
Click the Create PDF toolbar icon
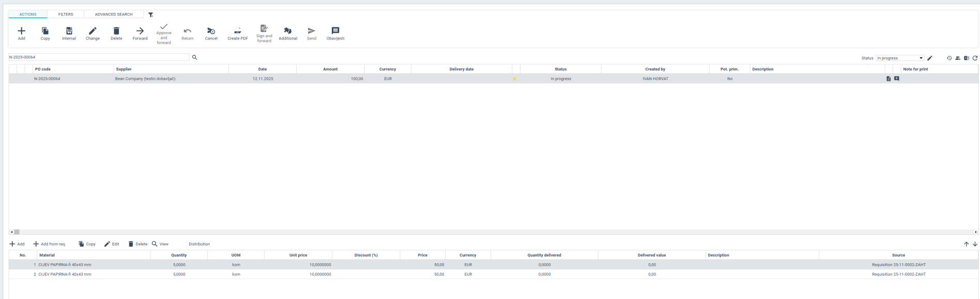[238, 31]
